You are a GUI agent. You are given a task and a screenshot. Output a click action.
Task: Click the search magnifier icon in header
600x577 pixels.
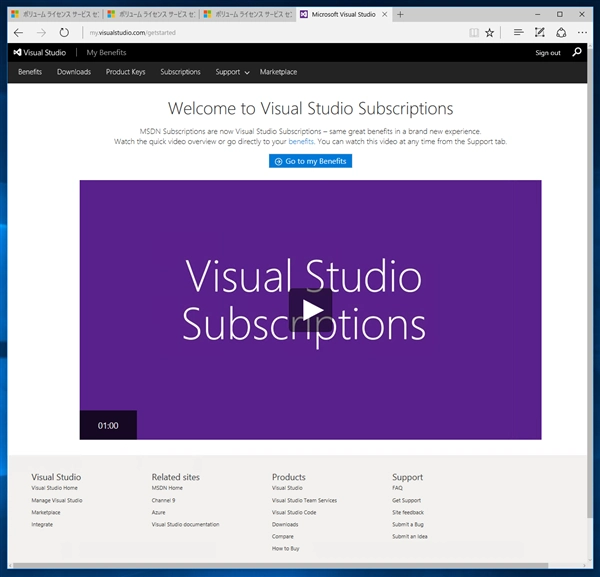(x=577, y=52)
